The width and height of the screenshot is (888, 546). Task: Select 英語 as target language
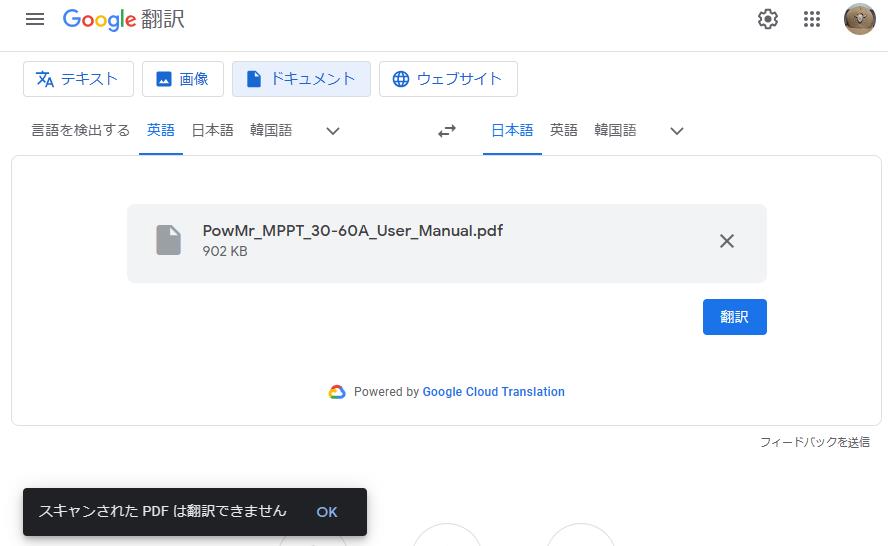[x=563, y=130]
